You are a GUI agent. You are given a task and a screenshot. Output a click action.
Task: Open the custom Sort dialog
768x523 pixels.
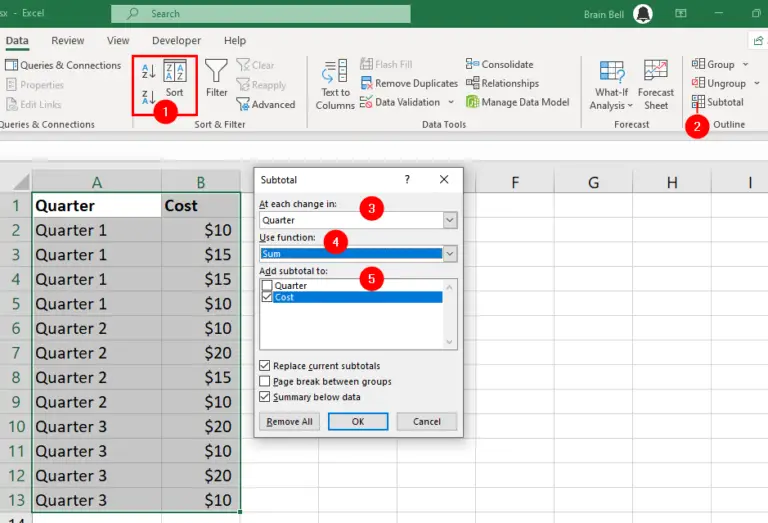coord(174,78)
